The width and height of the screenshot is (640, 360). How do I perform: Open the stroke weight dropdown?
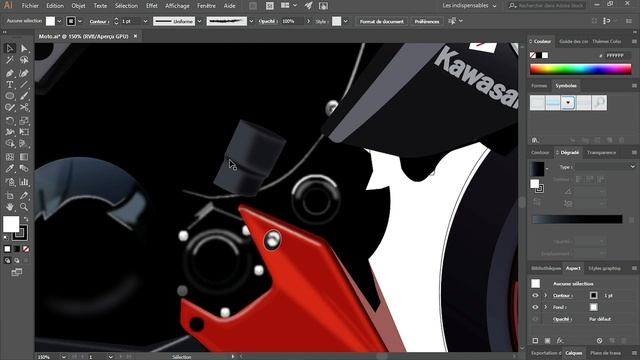145,21
